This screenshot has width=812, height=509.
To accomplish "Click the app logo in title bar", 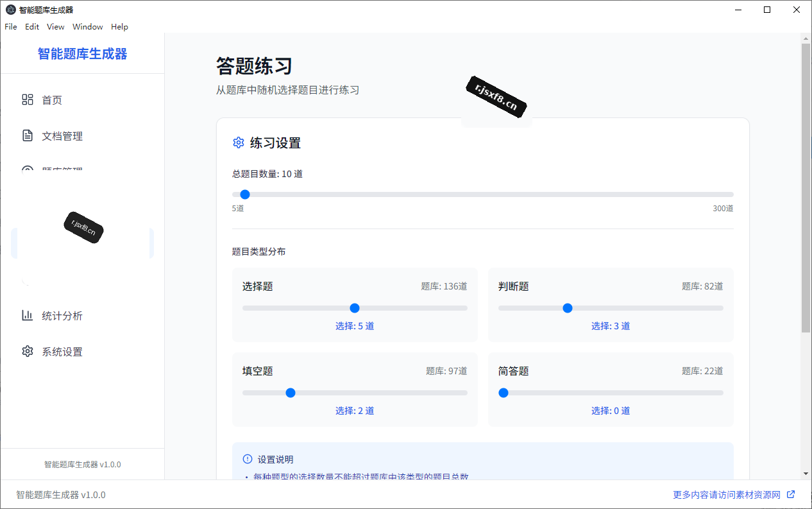I will coord(11,10).
